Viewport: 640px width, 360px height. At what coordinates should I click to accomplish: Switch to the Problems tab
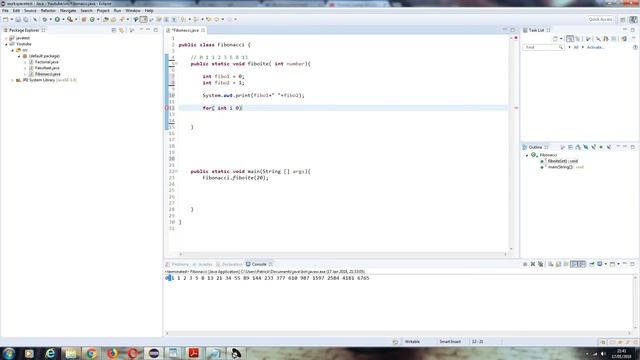coord(178,264)
